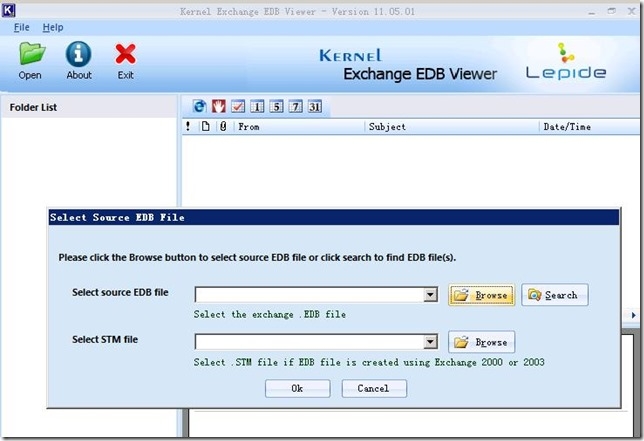
Task: Click the document type column header icon
Action: click(205, 126)
